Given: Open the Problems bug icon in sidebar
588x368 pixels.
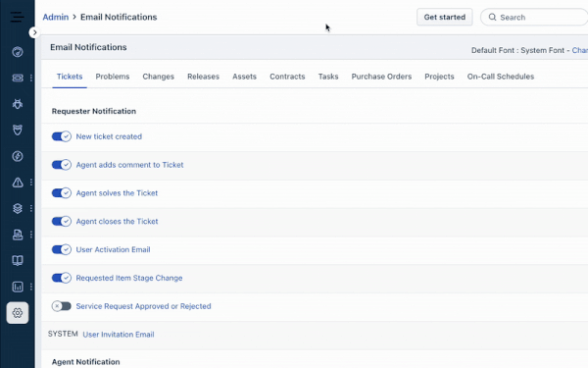Looking at the screenshot, I should click(x=18, y=104).
